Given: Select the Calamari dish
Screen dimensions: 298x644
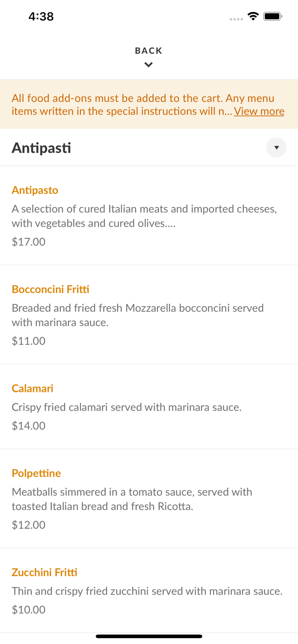Looking at the screenshot, I should [x=32, y=388].
